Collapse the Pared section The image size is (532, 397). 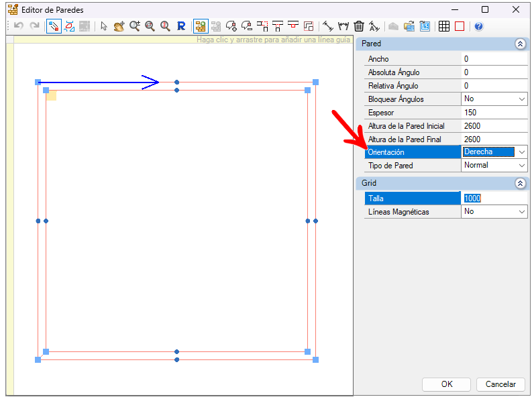(x=520, y=44)
